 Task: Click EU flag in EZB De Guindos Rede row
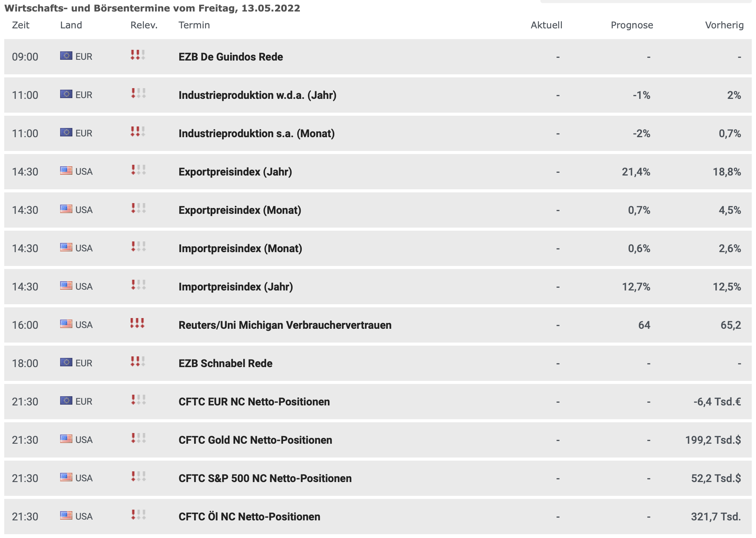click(66, 56)
